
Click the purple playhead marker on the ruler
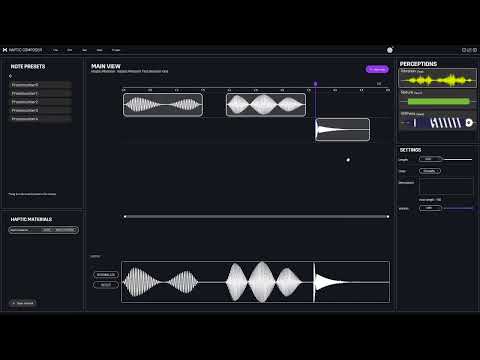pyautogui.click(x=315, y=84)
